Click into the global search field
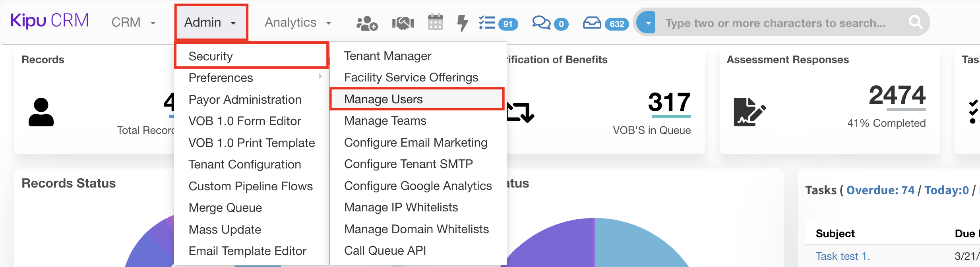This screenshot has width=980, height=267. tap(775, 23)
